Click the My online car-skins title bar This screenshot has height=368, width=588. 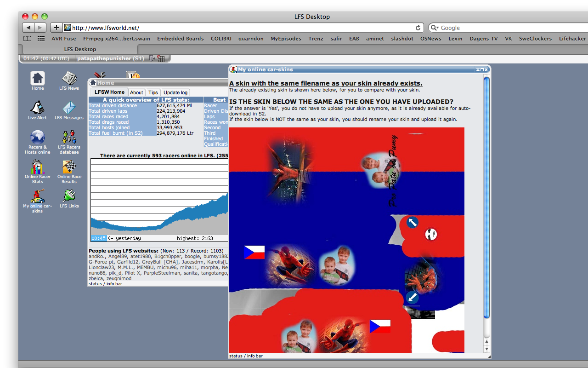tap(360, 69)
